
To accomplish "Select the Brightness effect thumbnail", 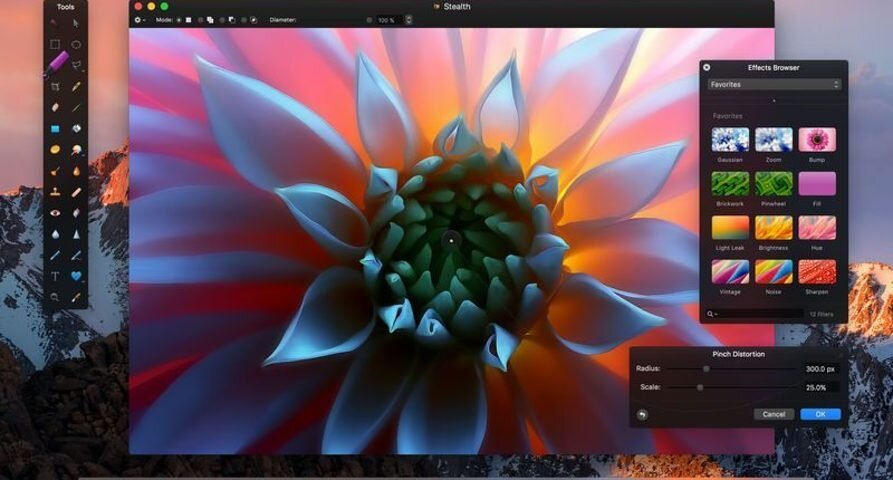I will click(773, 228).
